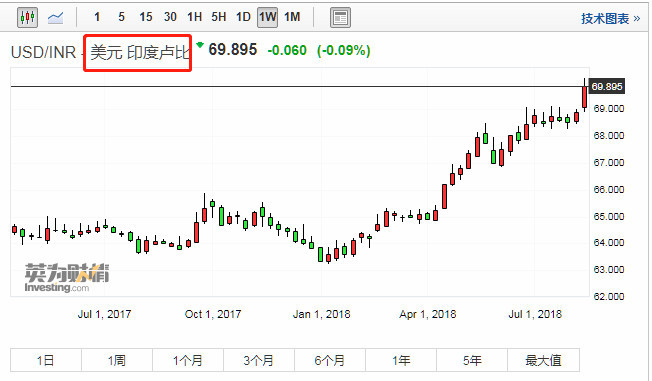Choose the 最大值 time range
The height and width of the screenshot is (381, 652).
click(543, 360)
